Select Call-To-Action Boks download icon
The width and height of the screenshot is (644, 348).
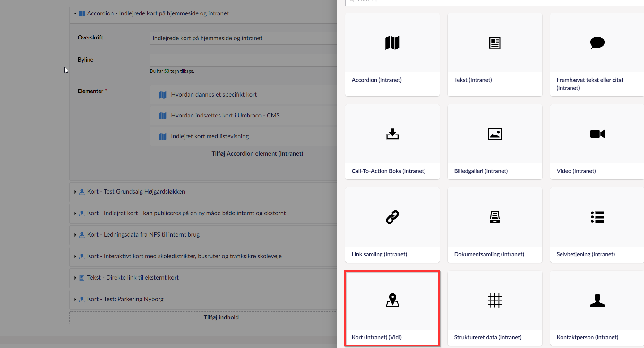tap(392, 134)
